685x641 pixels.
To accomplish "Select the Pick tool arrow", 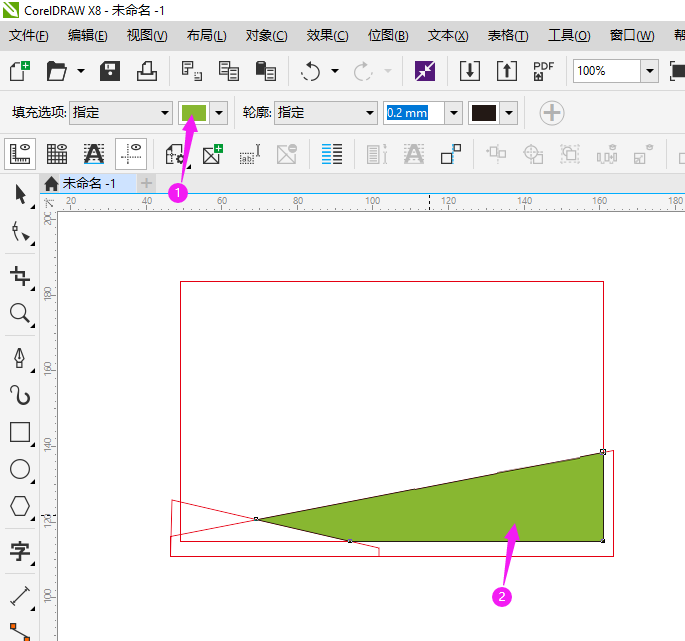I will pos(20,195).
